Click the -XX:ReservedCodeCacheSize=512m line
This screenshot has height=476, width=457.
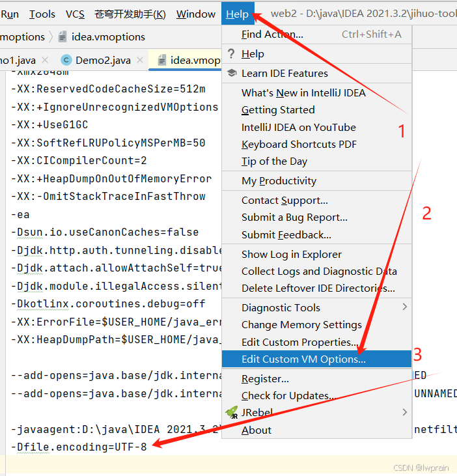(108, 89)
